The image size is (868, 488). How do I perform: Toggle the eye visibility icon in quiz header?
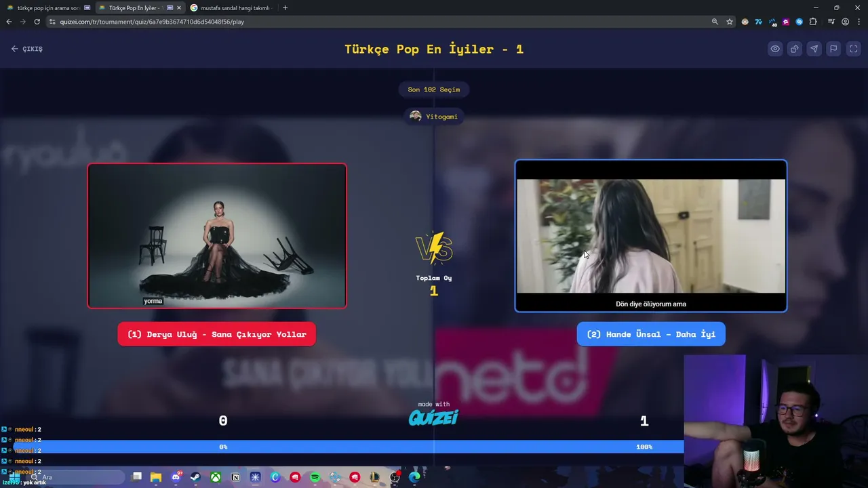775,49
